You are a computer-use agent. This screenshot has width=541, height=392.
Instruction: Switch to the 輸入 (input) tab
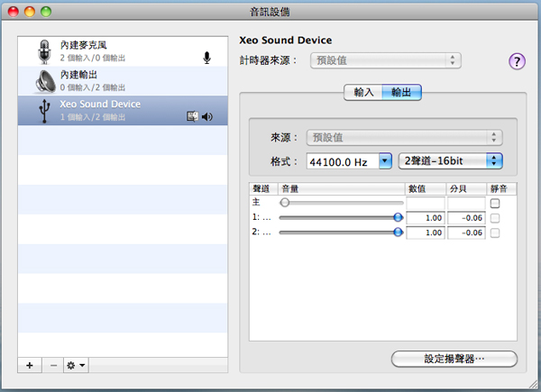point(363,93)
